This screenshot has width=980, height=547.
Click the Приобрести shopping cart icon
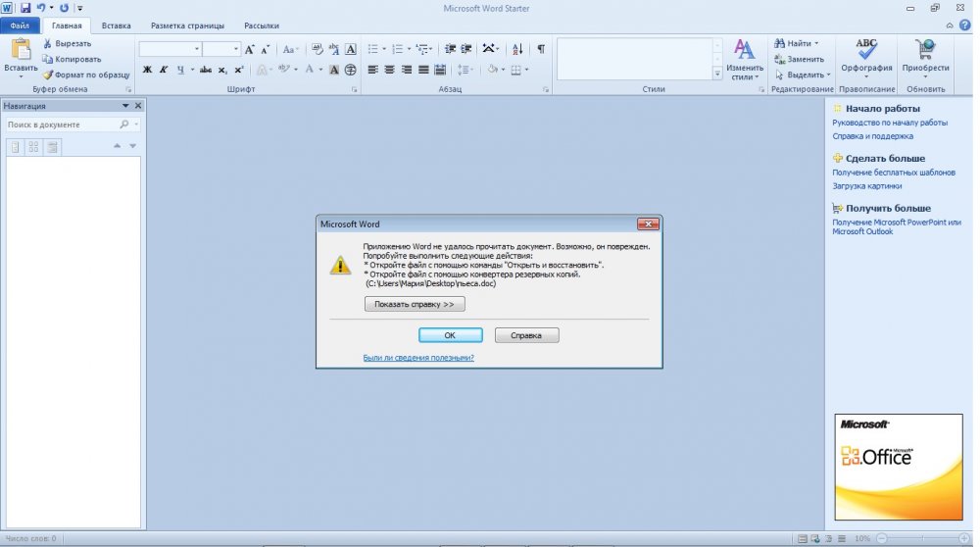point(924,49)
